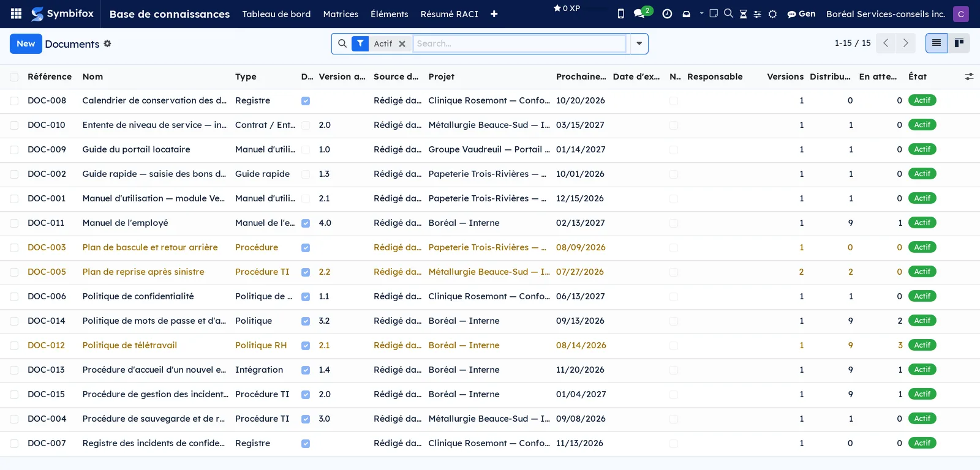Open the Politique de télétravail record

[x=130, y=345]
